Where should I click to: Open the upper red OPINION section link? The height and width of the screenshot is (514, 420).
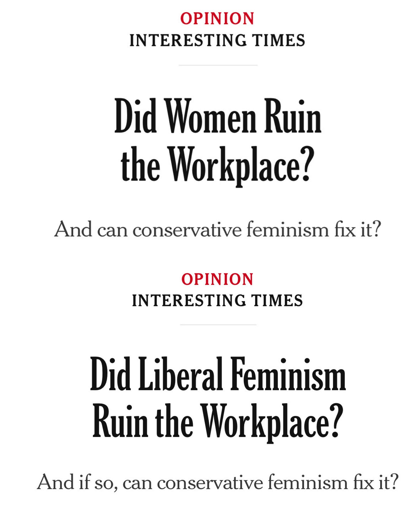click(x=217, y=18)
